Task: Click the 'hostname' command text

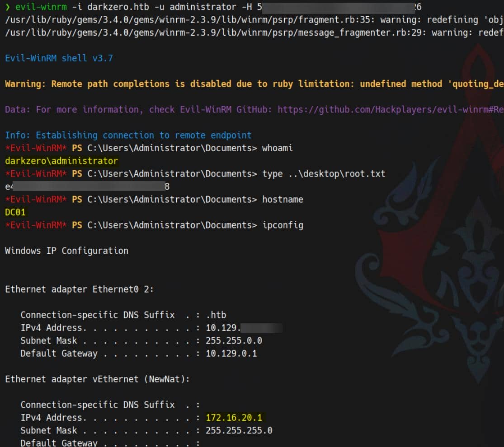Action: click(283, 200)
